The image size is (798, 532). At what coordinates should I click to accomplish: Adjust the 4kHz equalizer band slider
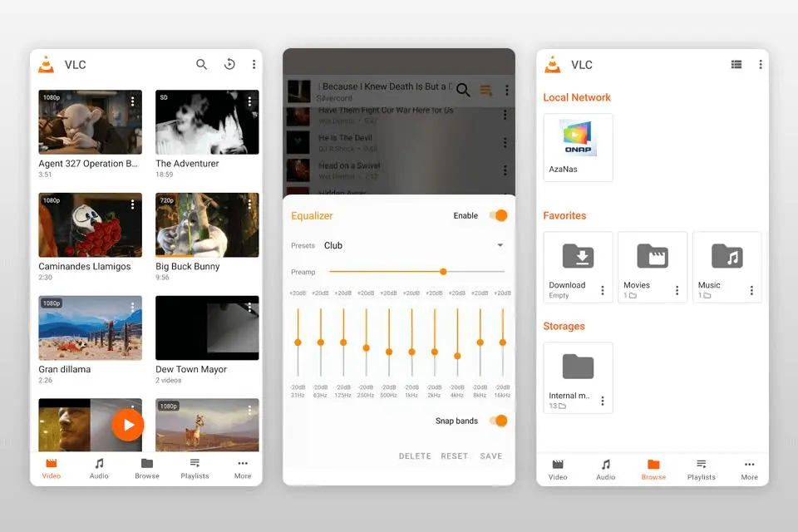[457, 342]
